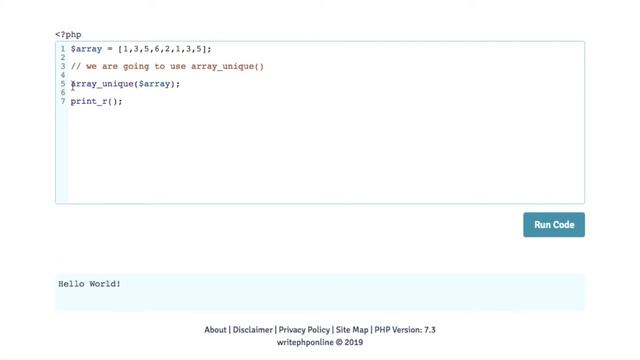Image resolution: width=640 pixels, height=360 pixels.
Task: Click line number 3 in gutter
Action: point(63,66)
